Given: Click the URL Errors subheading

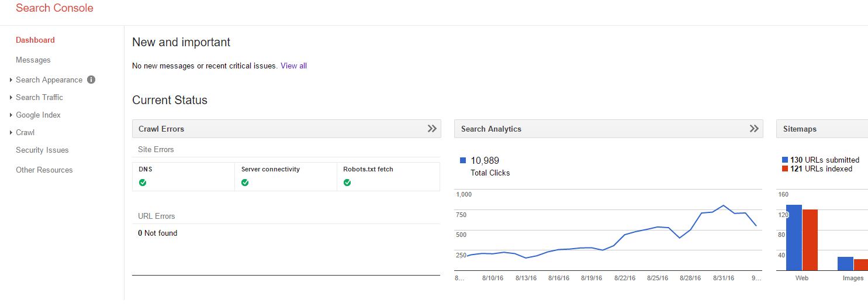Looking at the screenshot, I should [x=157, y=216].
